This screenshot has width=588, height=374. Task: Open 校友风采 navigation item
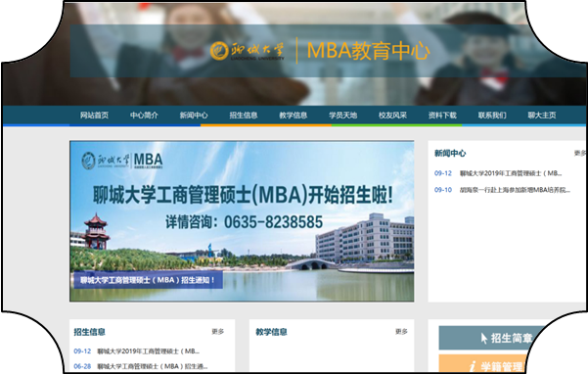[x=392, y=116]
